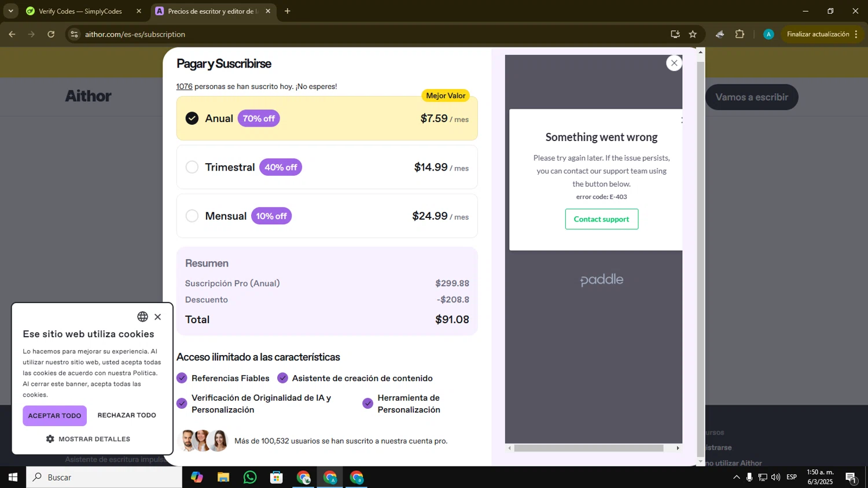The width and height of the screenshot is (868, 488).
Task: Open Chrome three-dot menu
Action: tap(856, 34)
